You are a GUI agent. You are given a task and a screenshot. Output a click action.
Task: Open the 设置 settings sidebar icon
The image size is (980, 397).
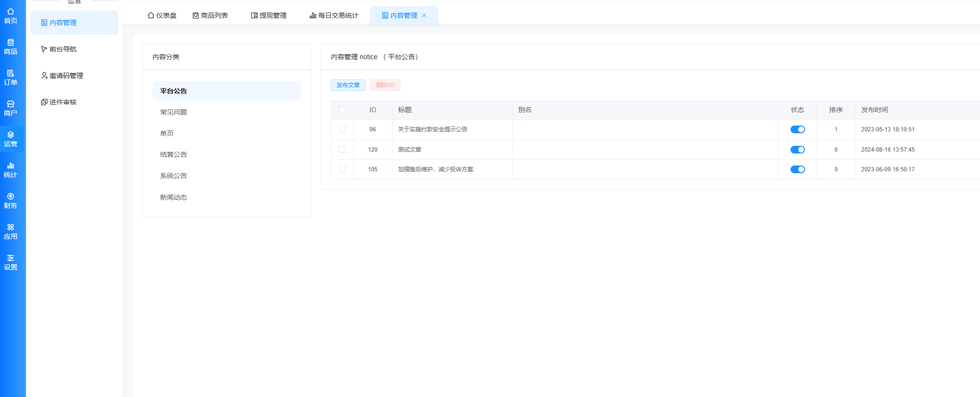click(x=11, y=262)
